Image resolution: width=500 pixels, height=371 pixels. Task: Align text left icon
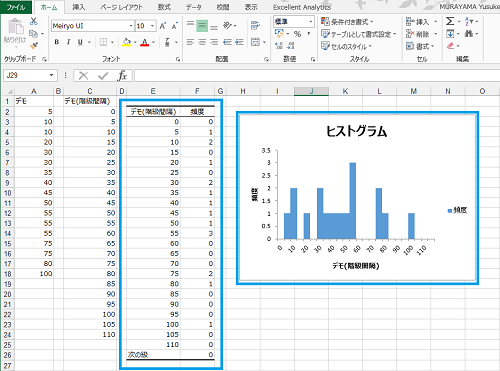coord(190,42)
